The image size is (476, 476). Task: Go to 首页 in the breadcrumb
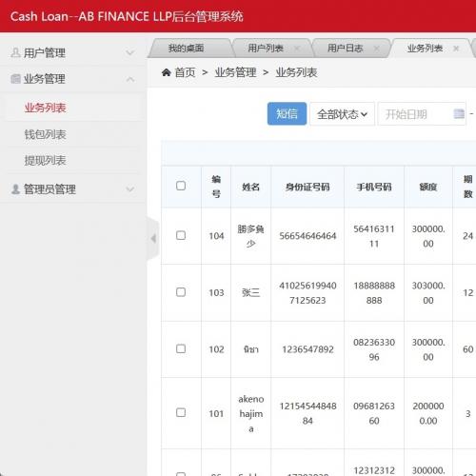185,72
